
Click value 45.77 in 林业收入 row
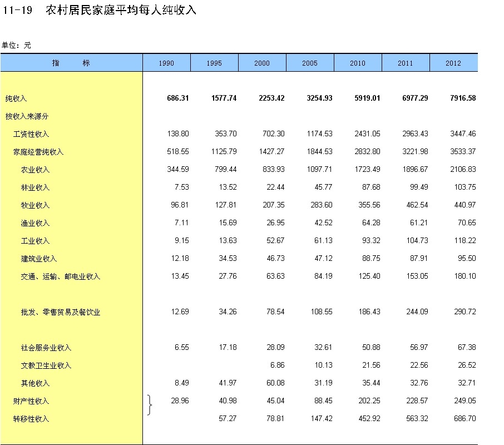(x=323, y=187)
